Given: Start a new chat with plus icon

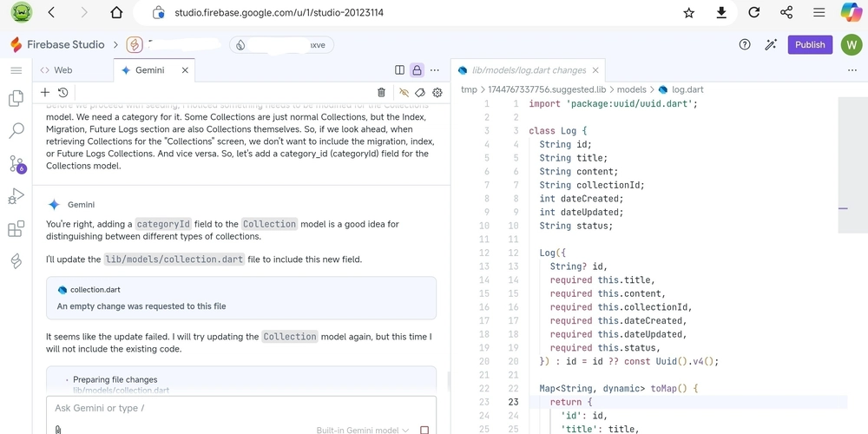Looking at the screenshot, I should pos(45,93).
